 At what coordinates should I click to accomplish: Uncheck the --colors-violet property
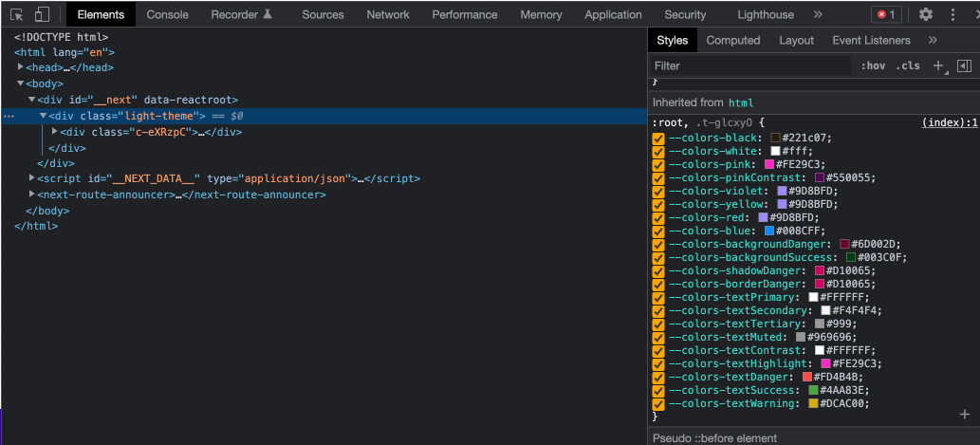coord(658,192)
